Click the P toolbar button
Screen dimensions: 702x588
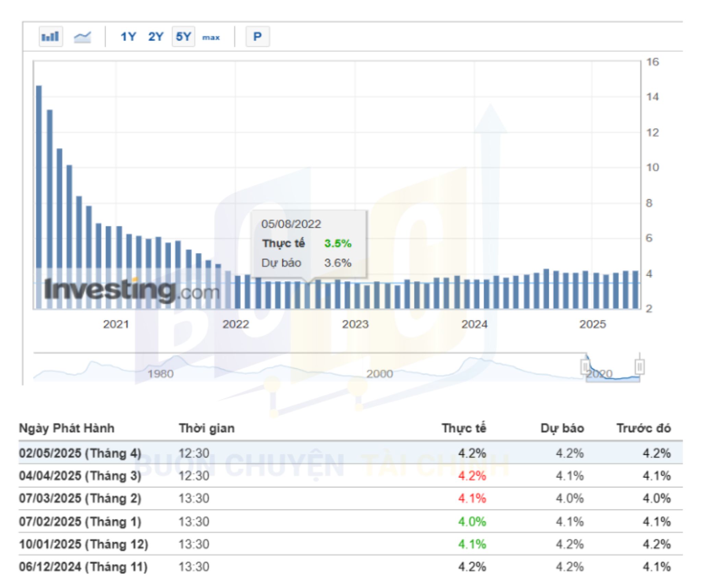click(x=257, y=37)
